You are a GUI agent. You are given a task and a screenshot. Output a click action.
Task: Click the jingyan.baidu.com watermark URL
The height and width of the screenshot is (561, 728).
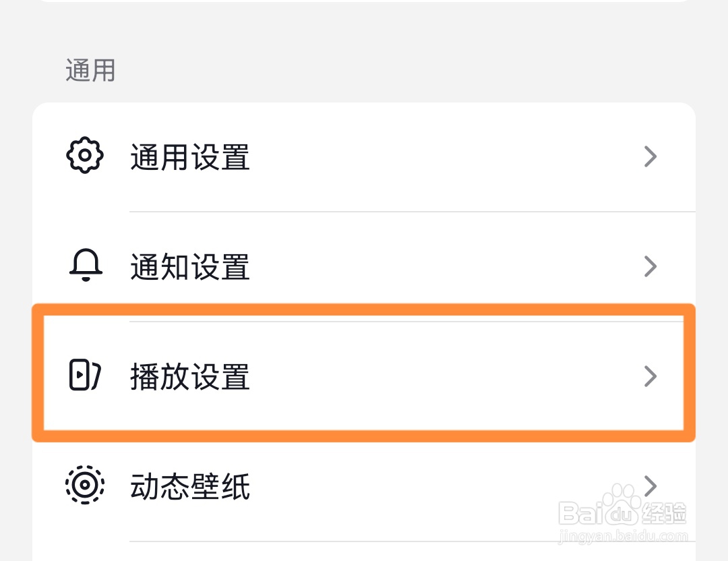point(623,537)
